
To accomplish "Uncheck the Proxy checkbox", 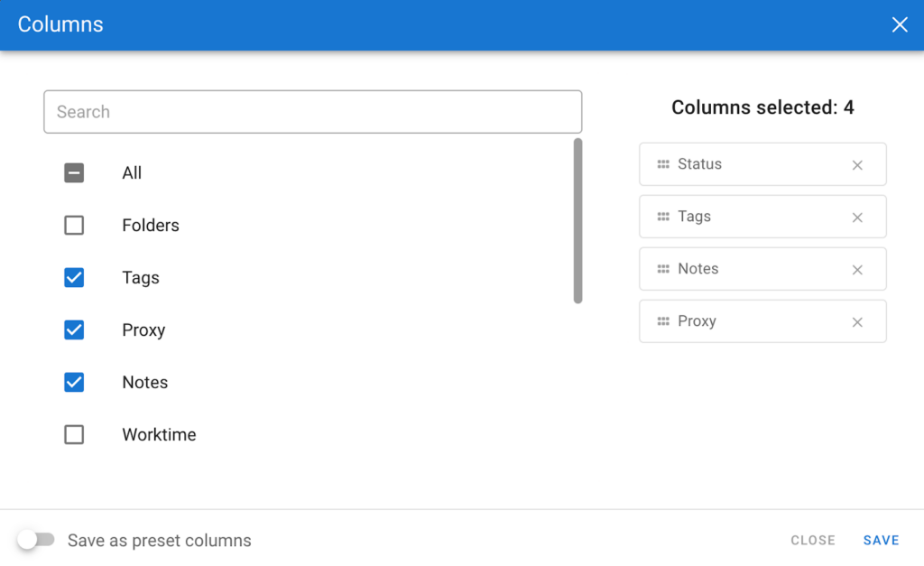I will pos(74,330).
